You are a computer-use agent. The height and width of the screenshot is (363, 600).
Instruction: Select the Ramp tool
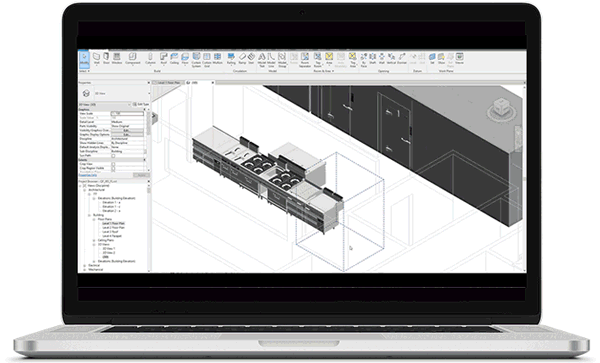[x=242, y=58]
